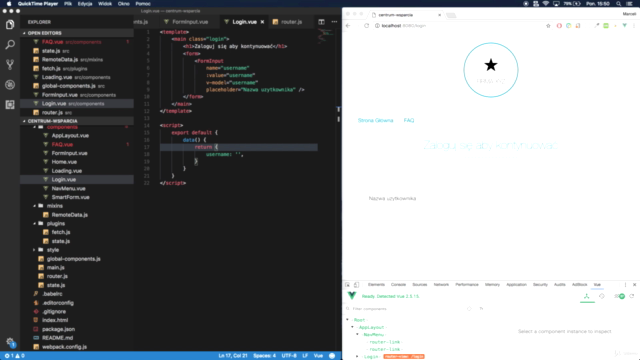Open webpack.config.js in file tree
The height and width of the screenshot is (360, 640).
tap(64, 347)
